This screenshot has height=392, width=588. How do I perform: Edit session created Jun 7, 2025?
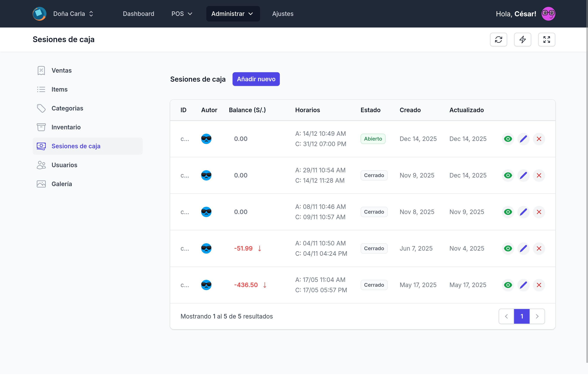point(523,248)
